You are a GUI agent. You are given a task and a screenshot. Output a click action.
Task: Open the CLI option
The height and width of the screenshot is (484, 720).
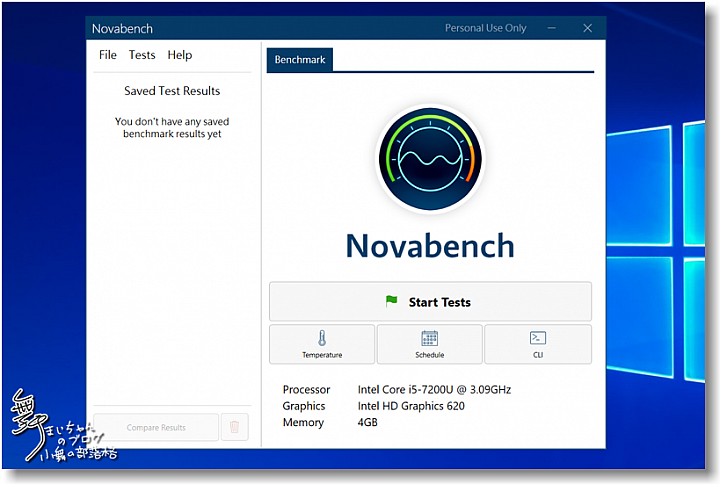point(538,344)
